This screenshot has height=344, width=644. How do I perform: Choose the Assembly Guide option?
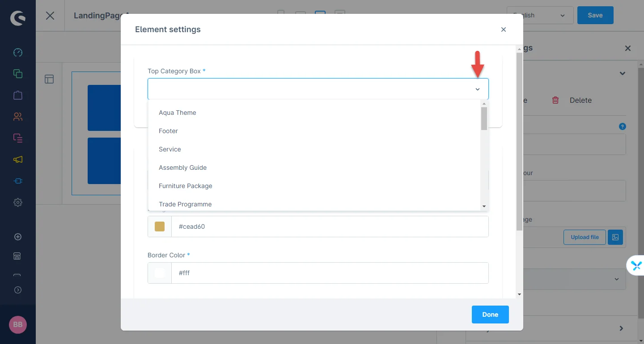pos(183,168)
